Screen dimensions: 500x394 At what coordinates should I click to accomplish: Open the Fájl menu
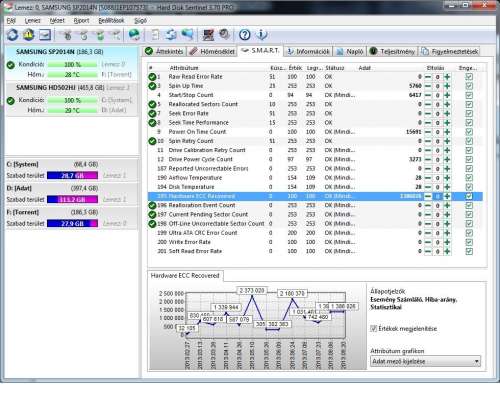point(11,21)
